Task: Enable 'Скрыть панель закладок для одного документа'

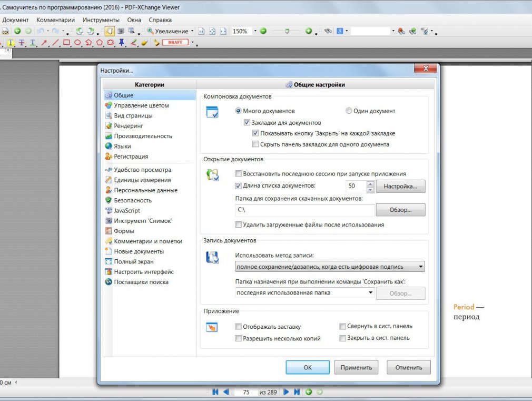Action: coord(255,144)
